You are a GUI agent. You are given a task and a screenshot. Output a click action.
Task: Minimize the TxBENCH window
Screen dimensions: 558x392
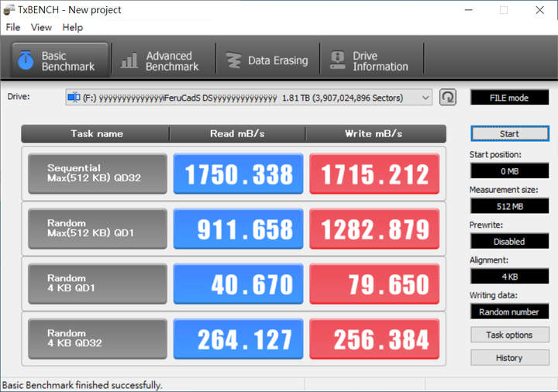click(x=469, y=10)
